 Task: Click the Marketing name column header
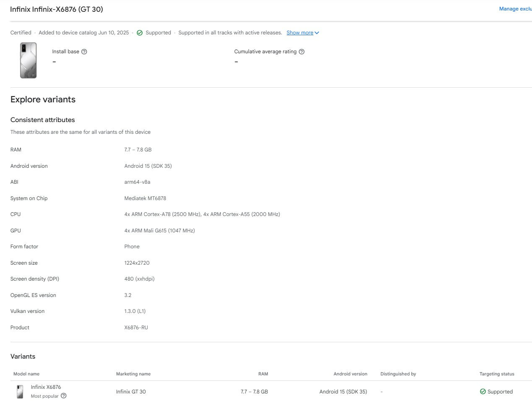133,374
